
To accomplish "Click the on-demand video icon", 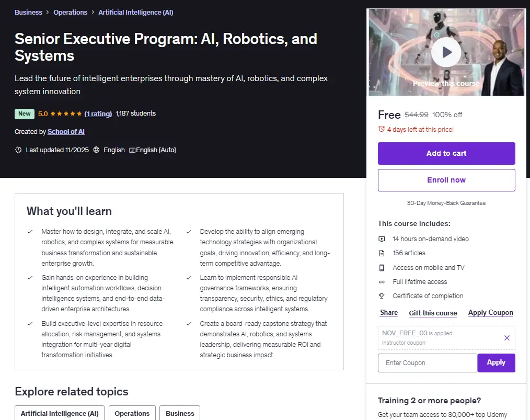I will click(x=382, y=239).
